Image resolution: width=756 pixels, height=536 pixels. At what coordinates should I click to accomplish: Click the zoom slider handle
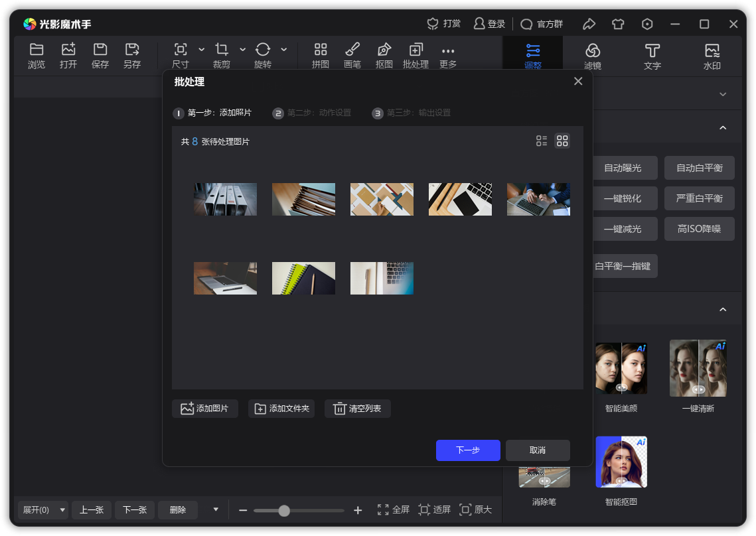284,510
